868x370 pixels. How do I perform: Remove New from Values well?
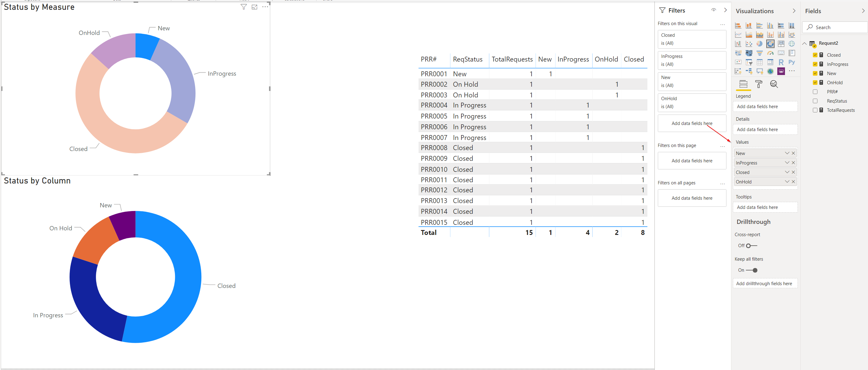pyautogui.click(x=794, y=153)
